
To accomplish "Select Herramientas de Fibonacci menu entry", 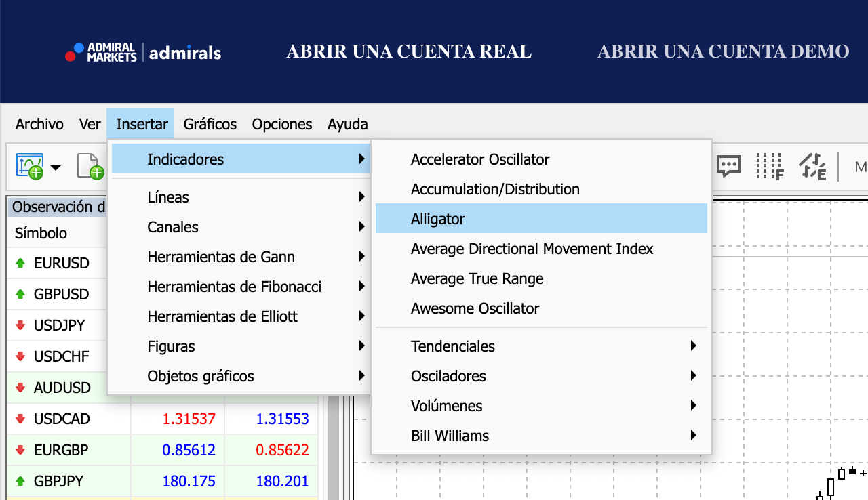I will pyautogui.click(x=240, y=287).
